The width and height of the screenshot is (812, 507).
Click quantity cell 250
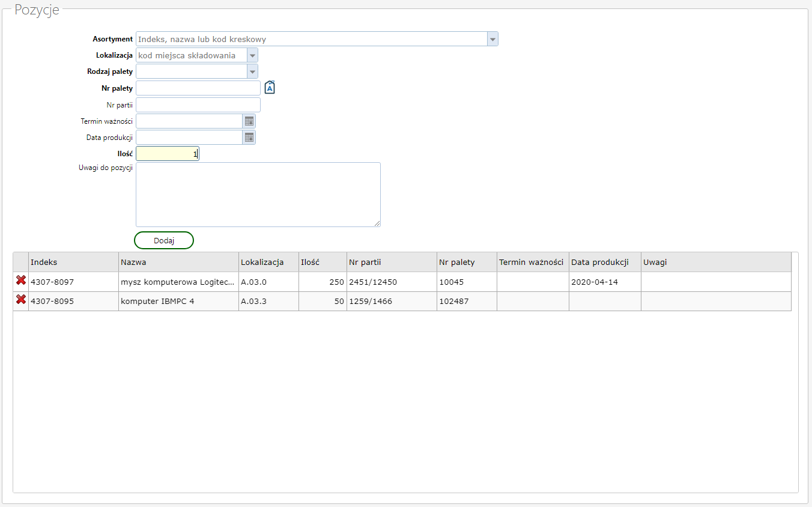pyautogui.click(x=323, y=282)
